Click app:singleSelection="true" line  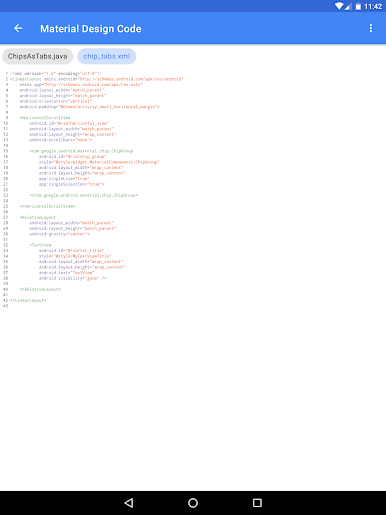point(71,184)
